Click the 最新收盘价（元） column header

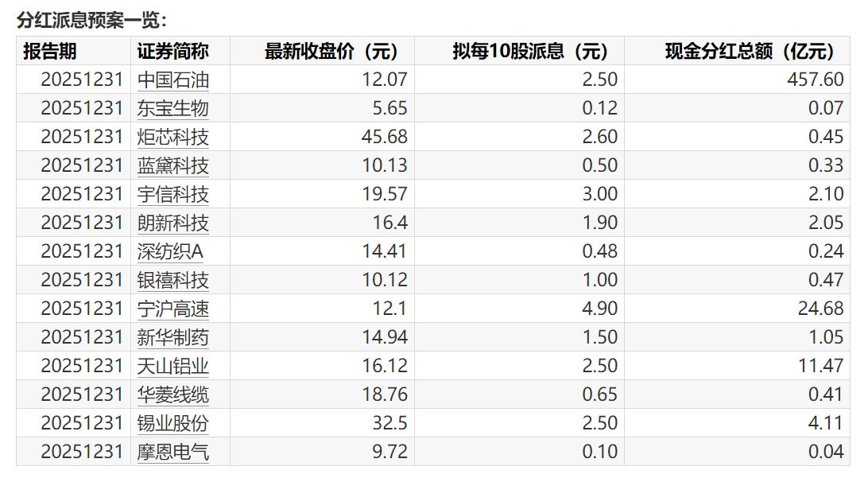click(331, 51)
